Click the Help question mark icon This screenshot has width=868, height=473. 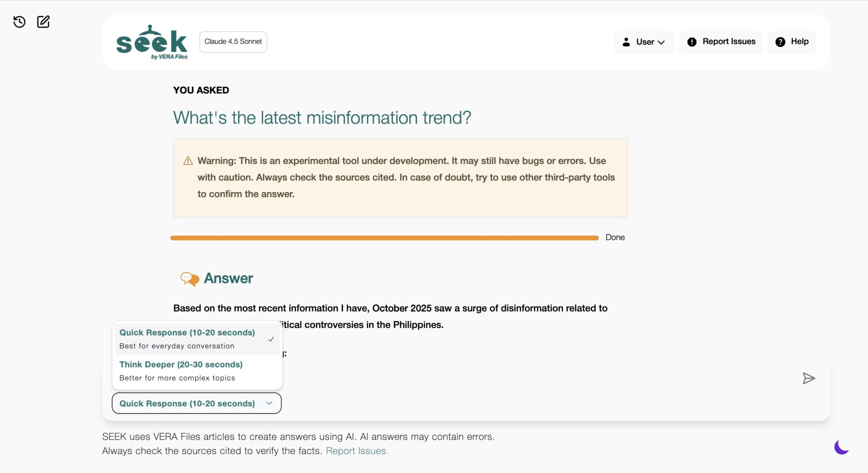[x=780, y=42]
